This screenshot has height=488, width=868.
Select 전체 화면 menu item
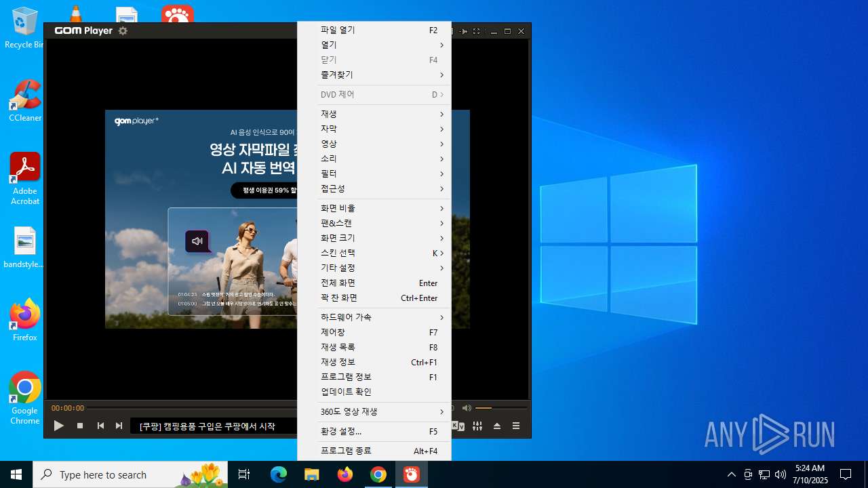pyautogui.click(x=374, y=283)
